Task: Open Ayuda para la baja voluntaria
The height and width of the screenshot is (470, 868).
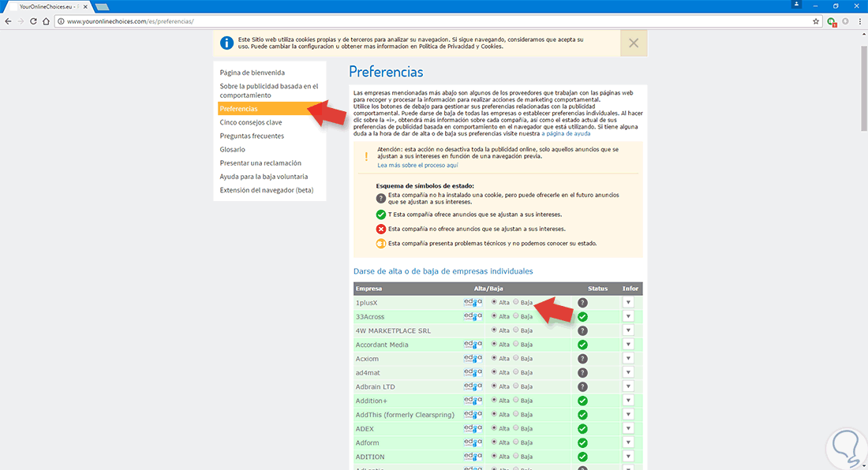Action: (264, 177)
